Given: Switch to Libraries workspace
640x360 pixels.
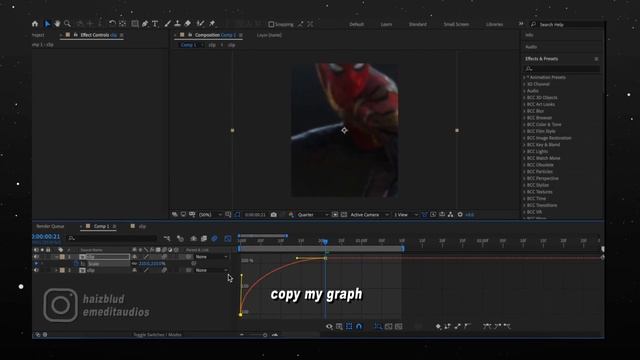Looking at the screenshot, I should 494,24.
